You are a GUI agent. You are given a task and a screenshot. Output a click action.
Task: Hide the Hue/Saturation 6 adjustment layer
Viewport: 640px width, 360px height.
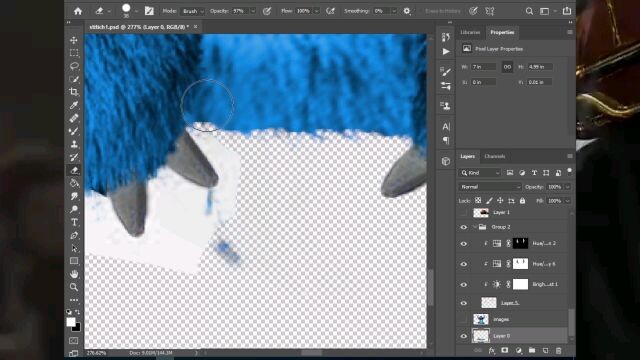coord(464,264)
